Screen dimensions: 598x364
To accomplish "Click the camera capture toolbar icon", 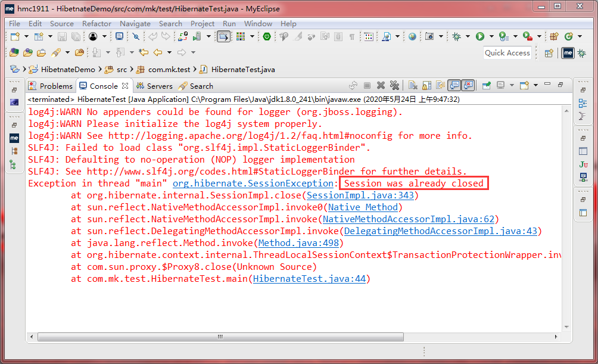I will click(x=429, y=36).
